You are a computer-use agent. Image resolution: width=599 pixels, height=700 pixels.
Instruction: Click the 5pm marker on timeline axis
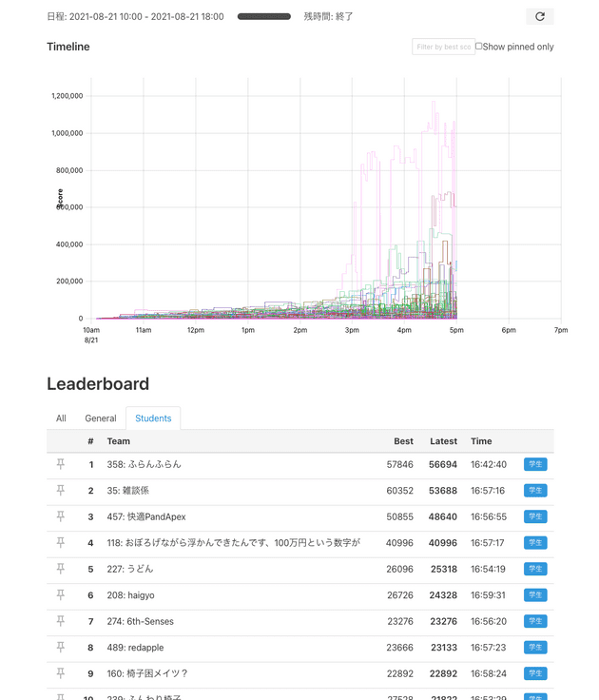pyautogui.click(x=456, y=330)
